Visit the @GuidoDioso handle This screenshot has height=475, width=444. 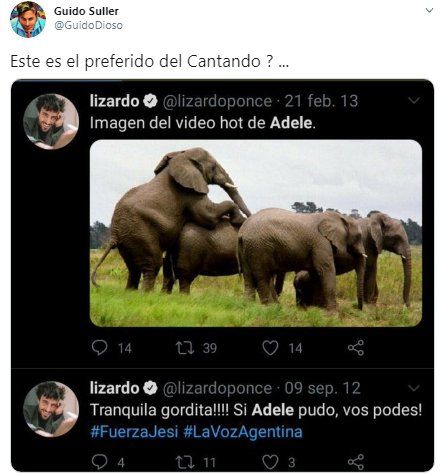click(x=88, y=25)
